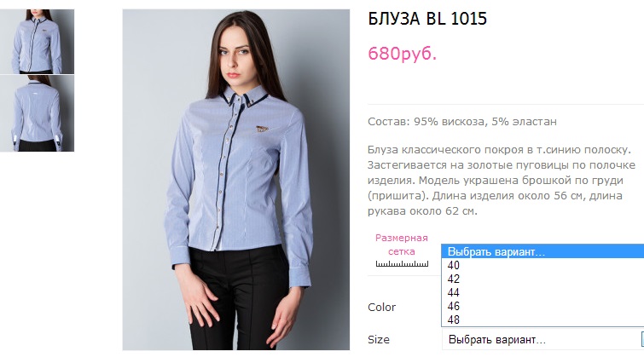Click the БЛУЗА BL 1015 product title
644x357 pixels.
(427, 19)
